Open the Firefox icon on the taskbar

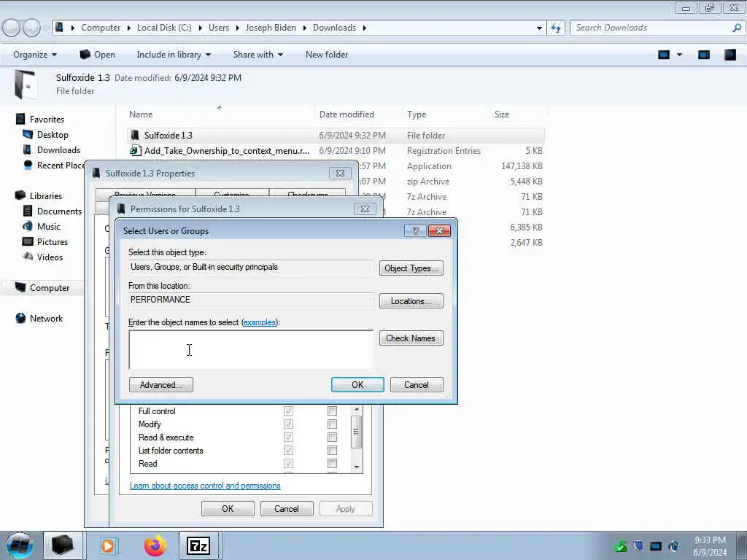tap(155, 545)
